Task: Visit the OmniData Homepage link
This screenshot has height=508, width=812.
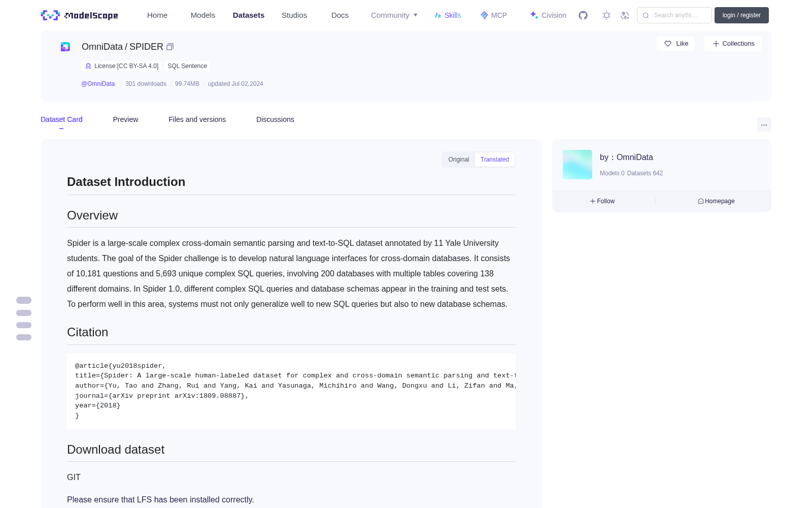Action: pos(716,201)
